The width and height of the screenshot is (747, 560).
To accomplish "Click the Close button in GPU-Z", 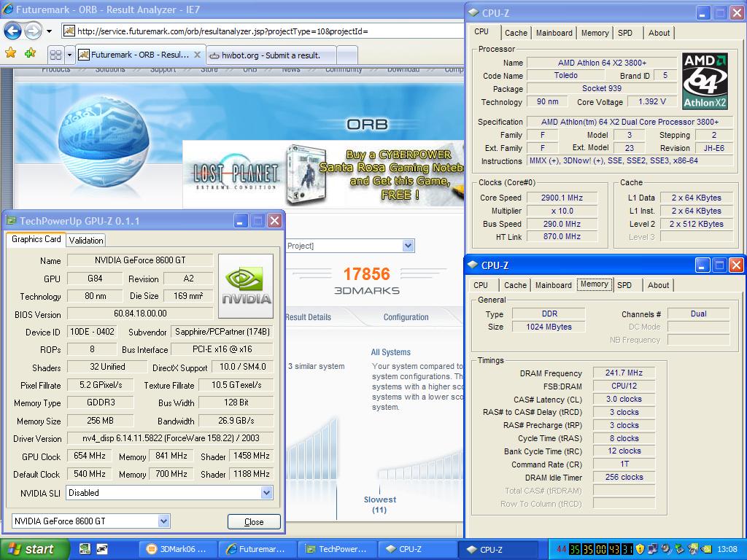I will pos(254,522).
